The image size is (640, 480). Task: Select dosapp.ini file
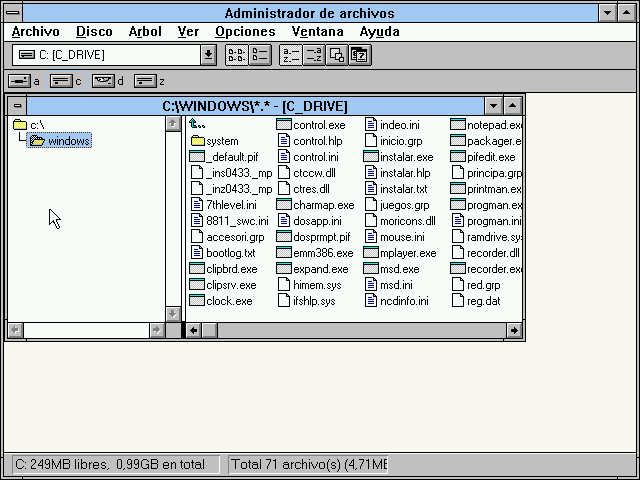click(x=310, y=221)
